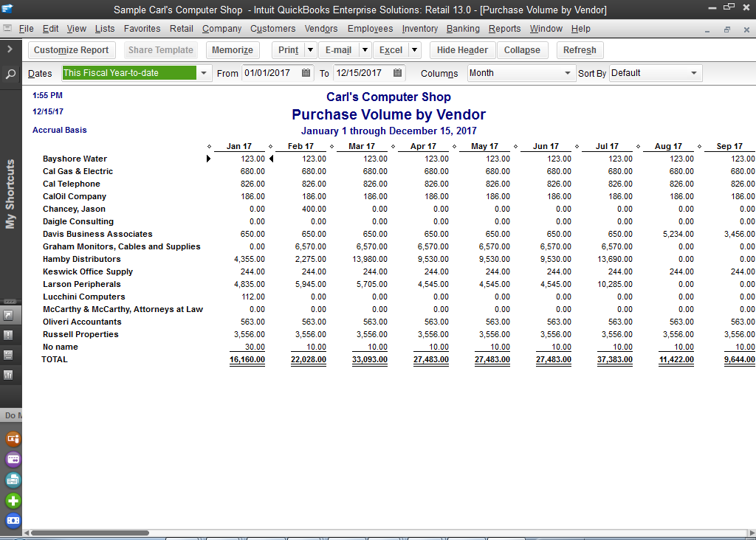This screenshot has width=756, height=540.
Task: Expand the Excel button arrow
Action: tap(414, 50)
